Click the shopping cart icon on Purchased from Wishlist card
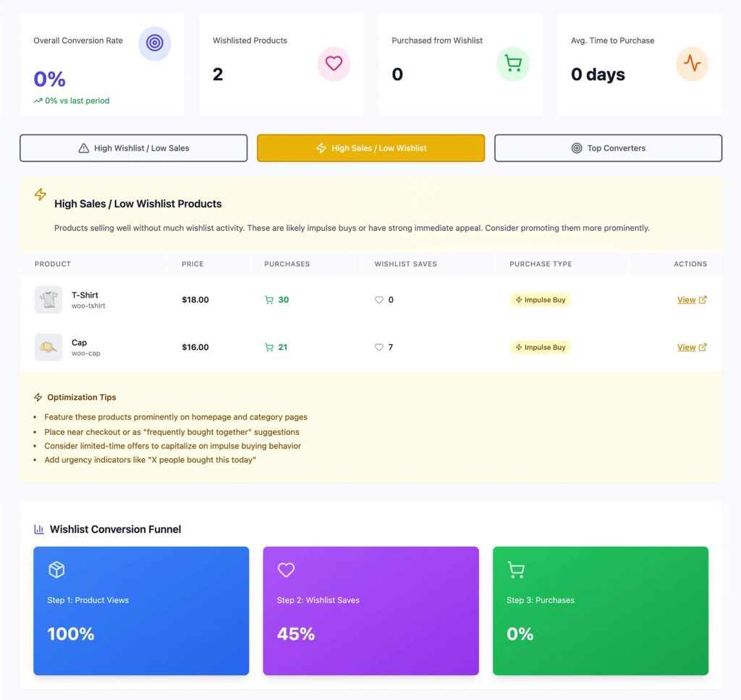The image size is (741, 700). [x=513, y=64]
